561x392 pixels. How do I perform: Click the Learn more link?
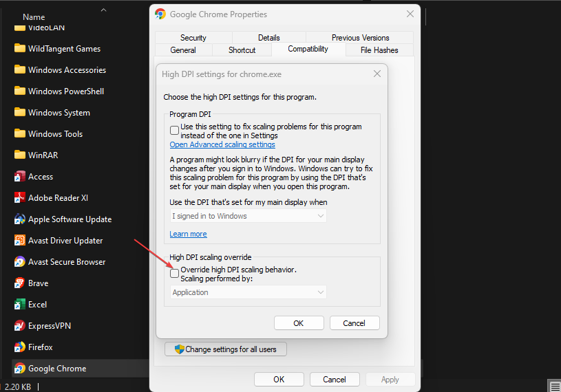(188, 234)
